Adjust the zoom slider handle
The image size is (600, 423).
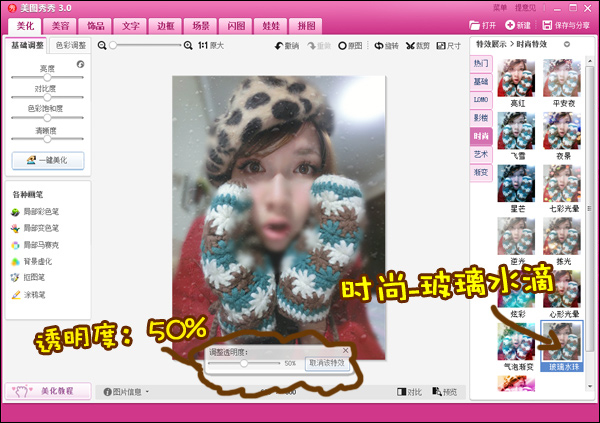[x=113, y=45]
